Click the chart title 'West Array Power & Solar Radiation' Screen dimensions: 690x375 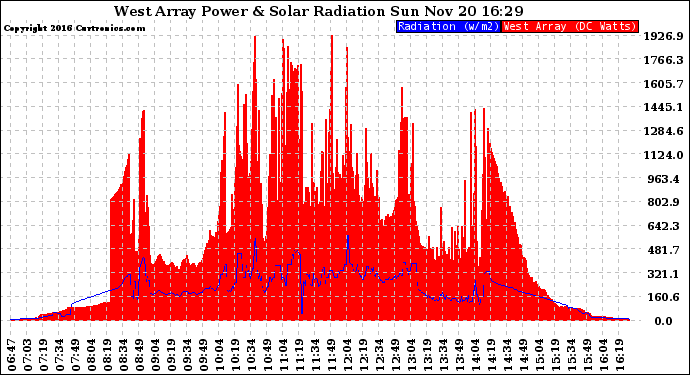click(250, 11)
